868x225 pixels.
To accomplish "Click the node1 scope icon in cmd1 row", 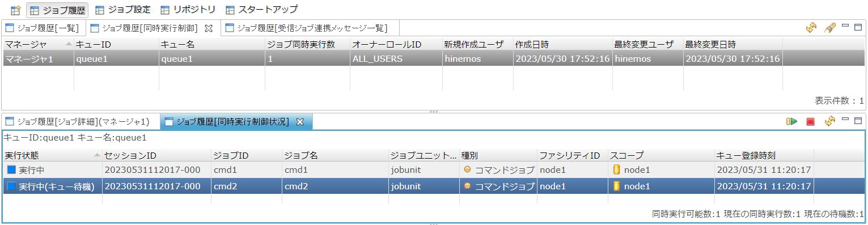I will click(x=616, y=169).
